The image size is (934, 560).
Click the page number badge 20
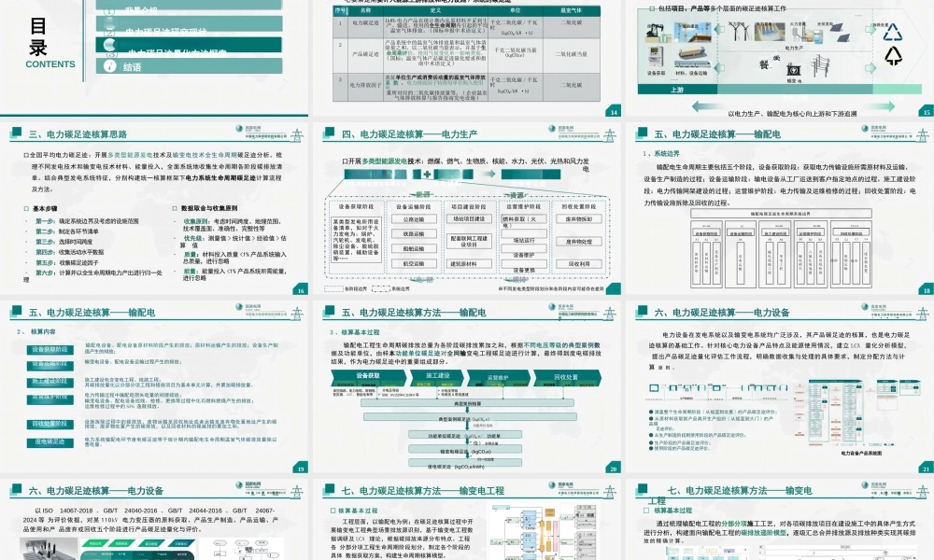point(612,469)
